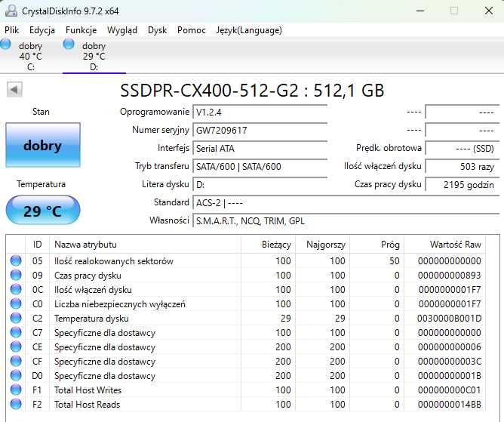504x422 pixels.
Task: Click the 'Stan' label above health status
Action: (x=41, y=111)
